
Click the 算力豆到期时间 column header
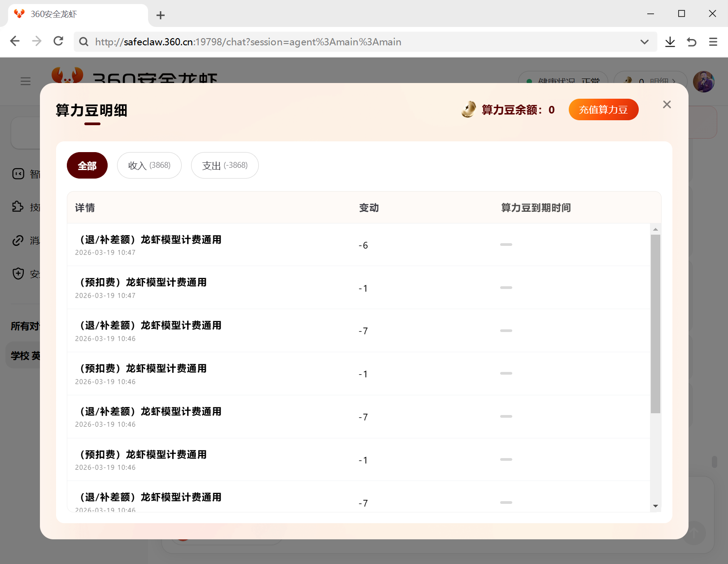click(536, 208)
